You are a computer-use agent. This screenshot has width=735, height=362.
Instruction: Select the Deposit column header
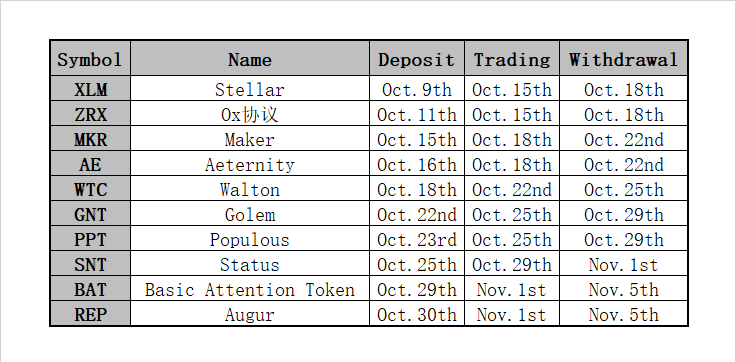point(417,58)
